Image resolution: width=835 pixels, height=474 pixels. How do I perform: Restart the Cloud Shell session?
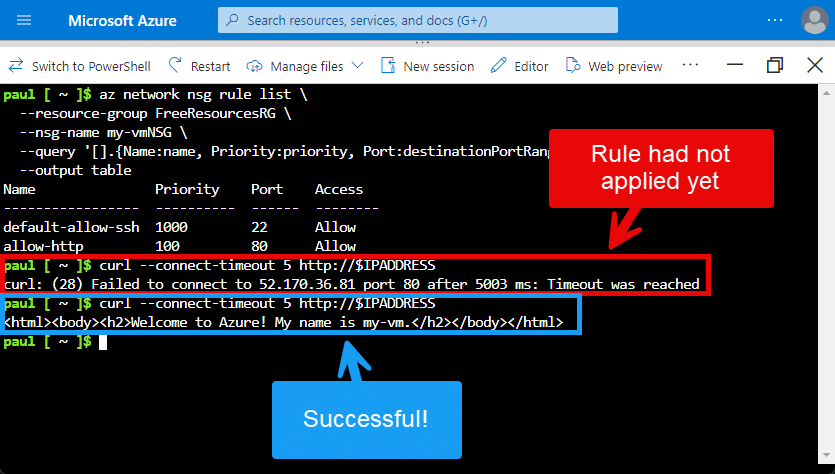pyautogui.click(x=199, y=66)
